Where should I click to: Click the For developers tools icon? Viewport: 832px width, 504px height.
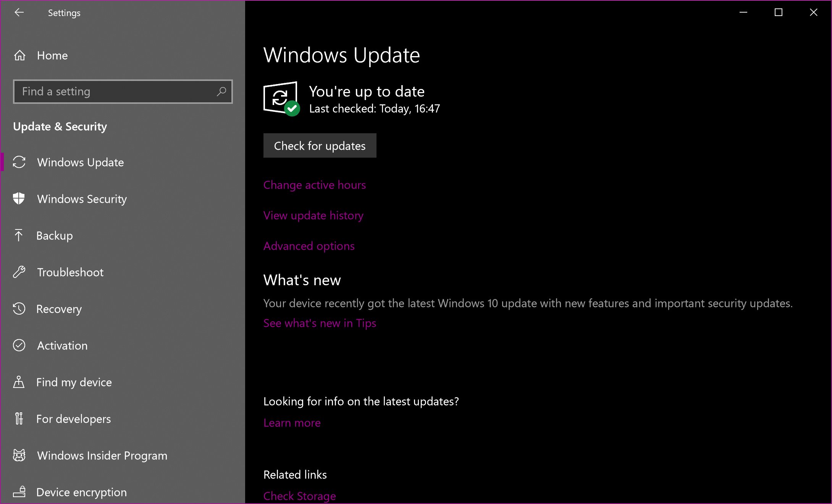pyautogui.click(x=19, y=418)
